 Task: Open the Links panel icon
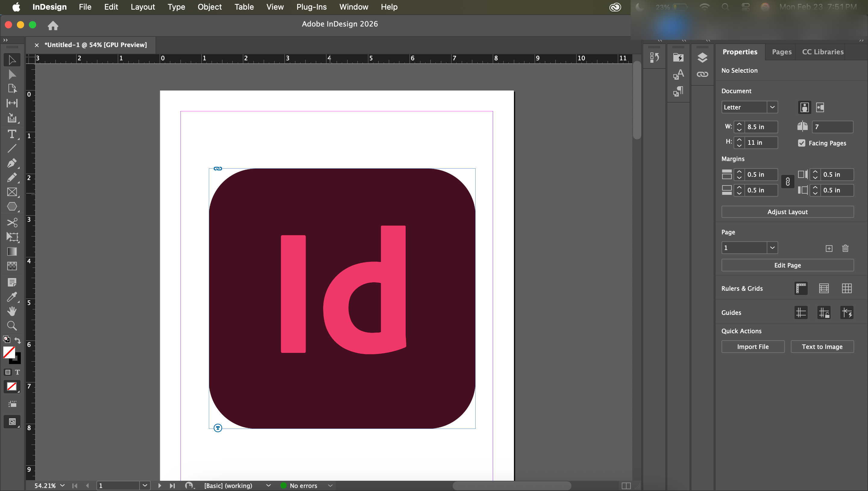702,74
